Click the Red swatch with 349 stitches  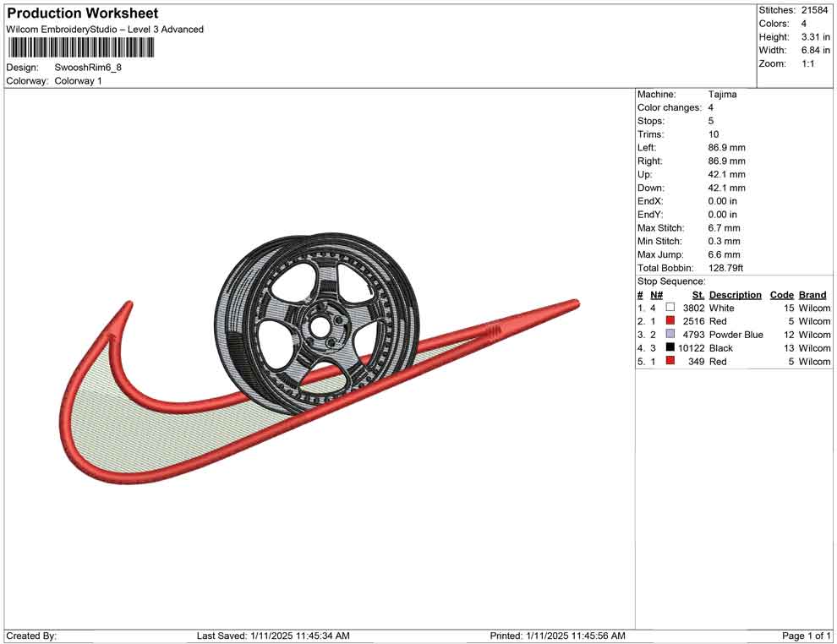click(670, 361)
